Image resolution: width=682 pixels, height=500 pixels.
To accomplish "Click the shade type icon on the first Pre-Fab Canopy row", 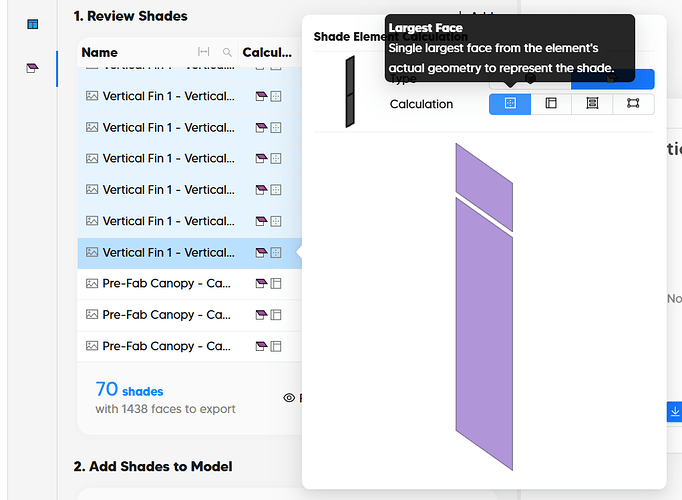I will (x=261, y=283).
